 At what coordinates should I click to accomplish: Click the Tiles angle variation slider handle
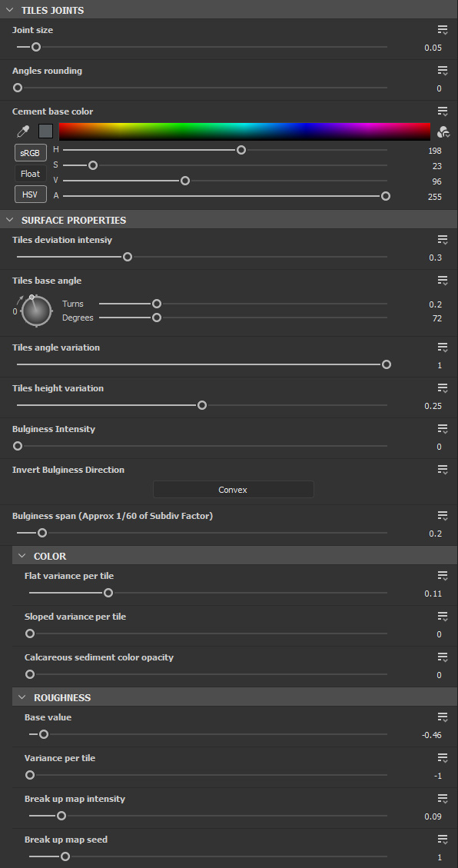tap(387, 364)
